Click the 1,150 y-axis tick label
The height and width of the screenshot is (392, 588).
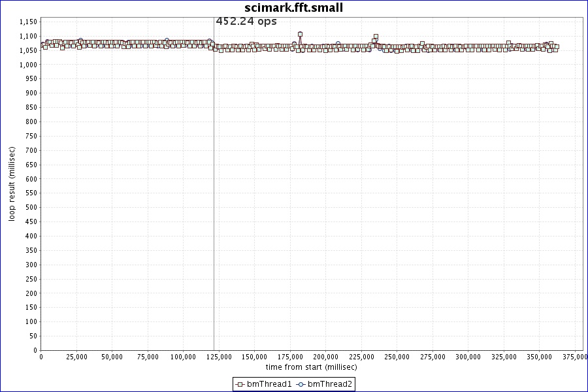(27, 22)
